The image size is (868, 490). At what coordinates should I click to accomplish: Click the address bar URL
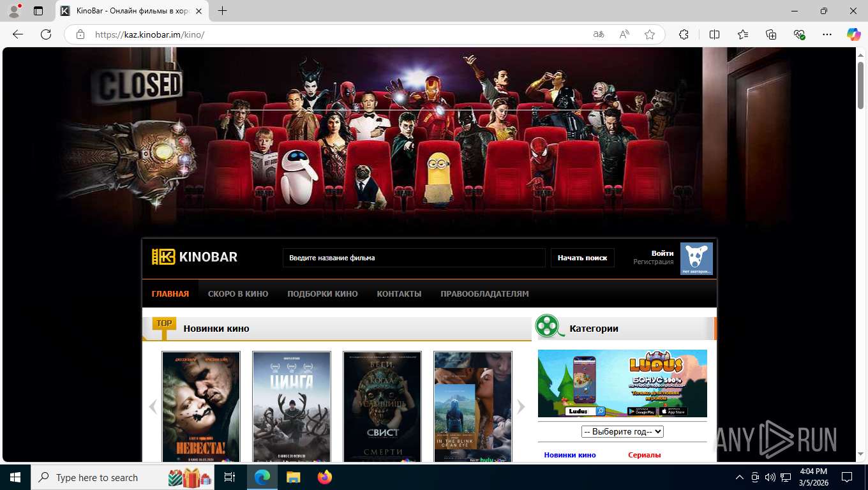coord(149,34)
